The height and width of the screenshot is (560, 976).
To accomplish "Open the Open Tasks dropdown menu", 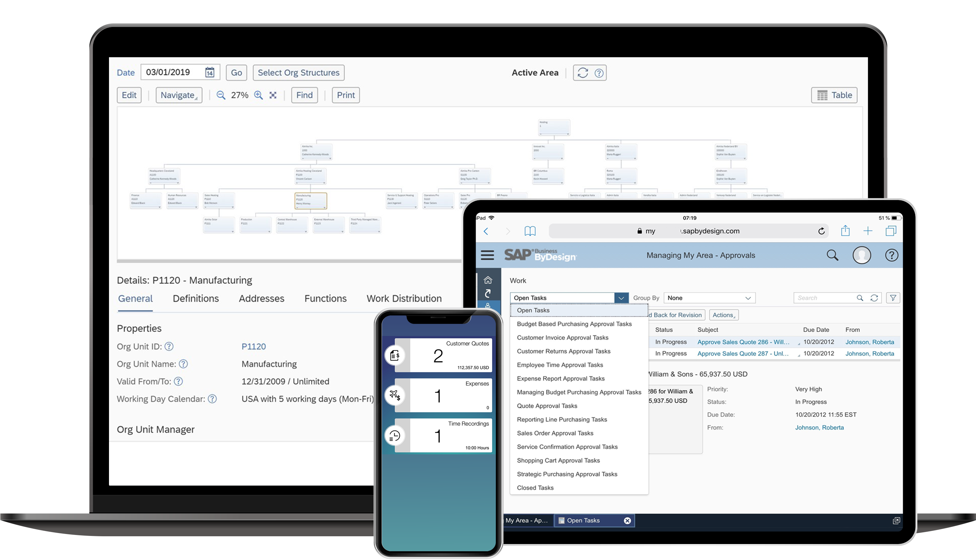I will 620,298.
